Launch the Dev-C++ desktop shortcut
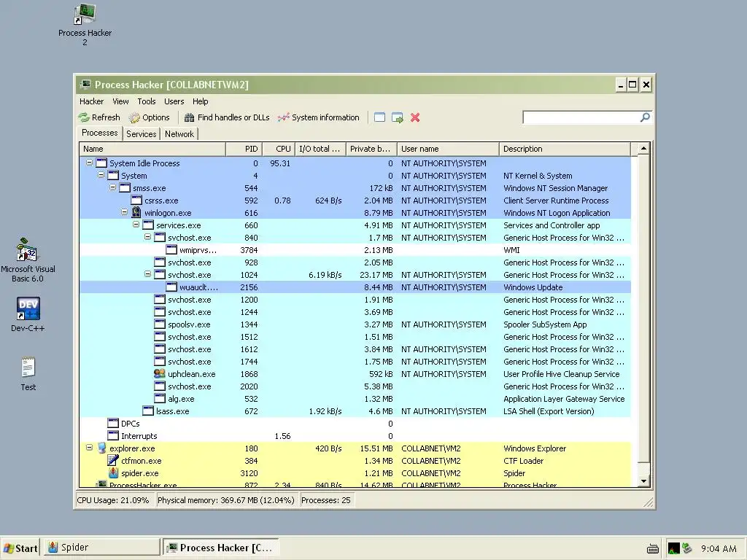The width and height of the screenshot is (747, 560). [x=28, y=315]
